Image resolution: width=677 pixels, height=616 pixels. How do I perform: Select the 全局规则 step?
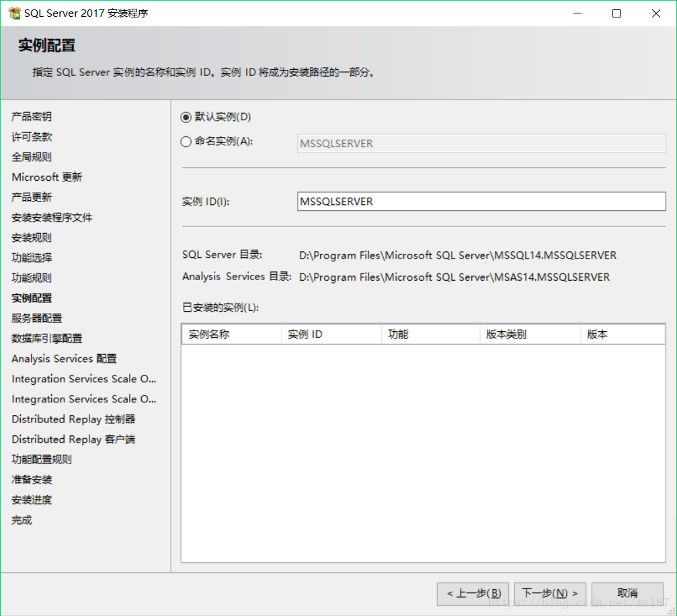tap(32, 157)
